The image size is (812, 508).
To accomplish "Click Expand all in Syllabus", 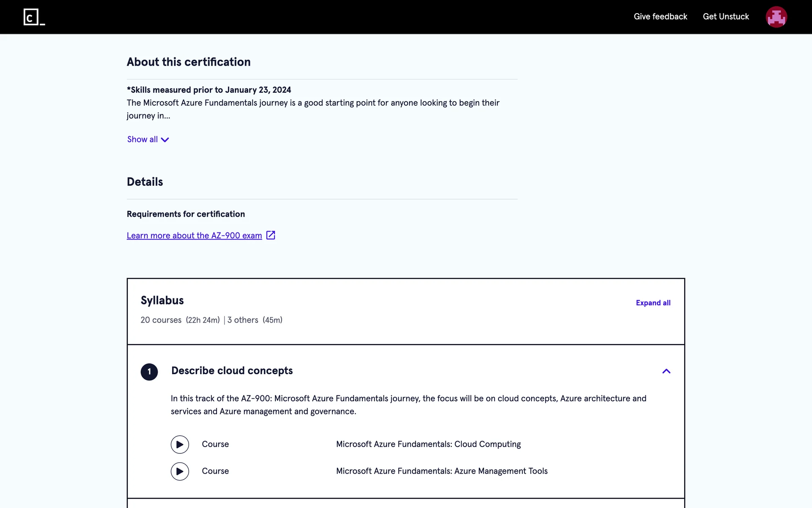I will [x=653, y=303].
